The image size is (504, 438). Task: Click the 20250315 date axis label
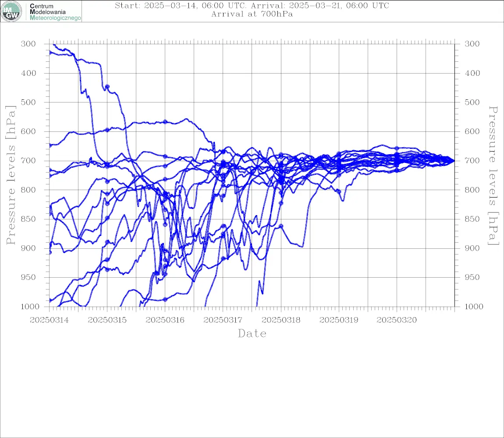click(107, 320)
